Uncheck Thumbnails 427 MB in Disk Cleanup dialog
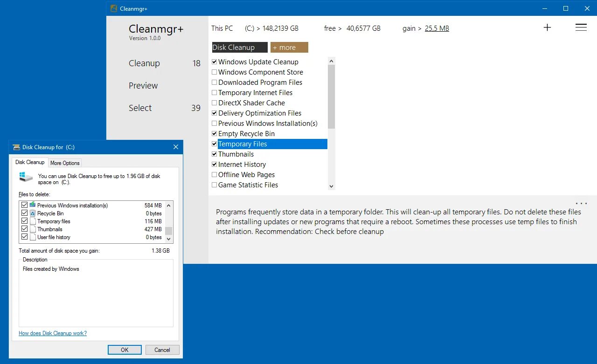 click(x=25, y=229)
